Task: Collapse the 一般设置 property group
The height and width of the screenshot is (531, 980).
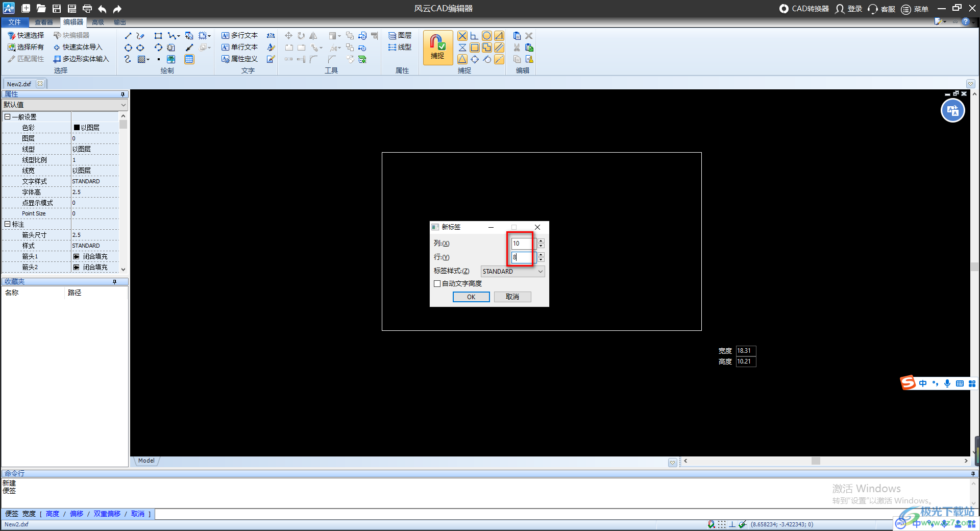Action: (8, 117)
